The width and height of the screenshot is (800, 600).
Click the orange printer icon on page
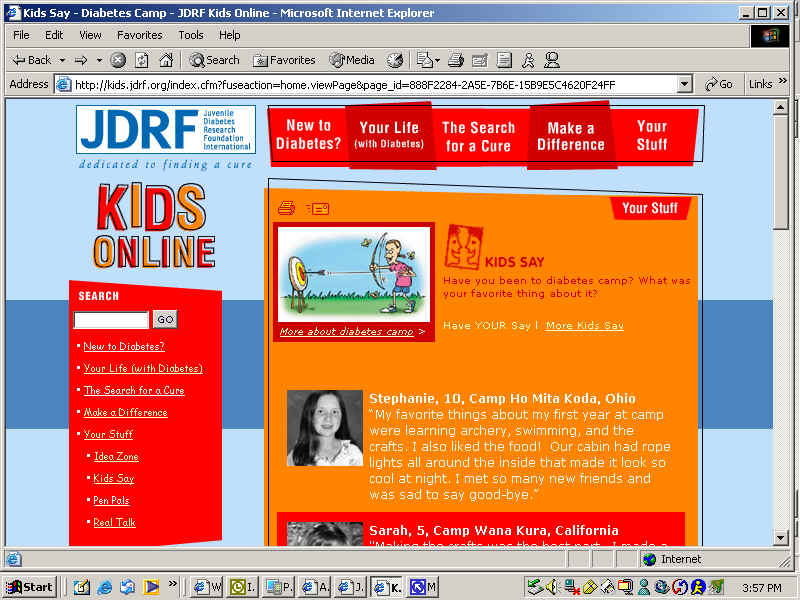click(x=286, y=208)
